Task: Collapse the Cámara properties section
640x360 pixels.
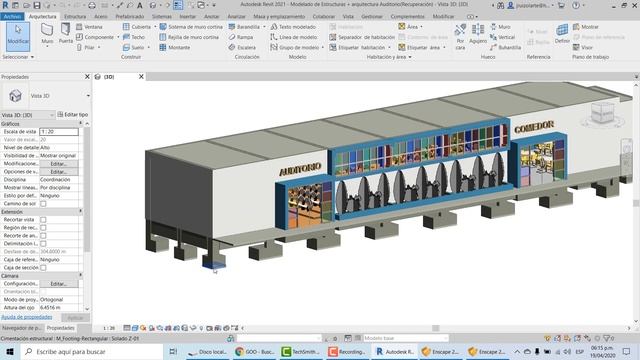Action: coord(80,276)
